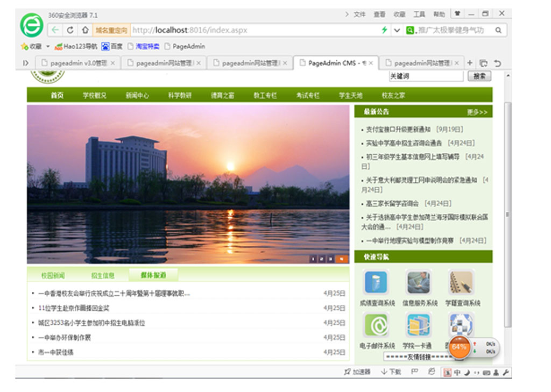Click the new tab plus icon
The height and width of the screenshot is (392, 551).
pyautogui.click(x=470, y=63)
